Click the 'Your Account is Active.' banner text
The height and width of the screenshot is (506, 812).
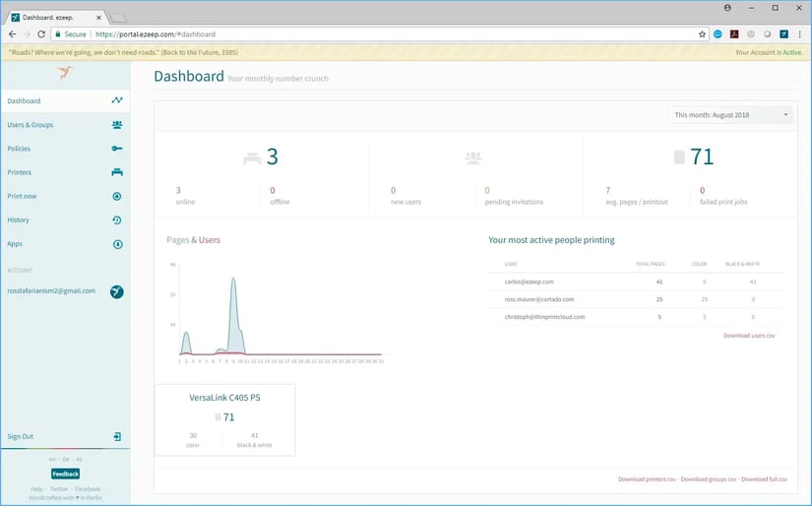(x=769, y=52)
